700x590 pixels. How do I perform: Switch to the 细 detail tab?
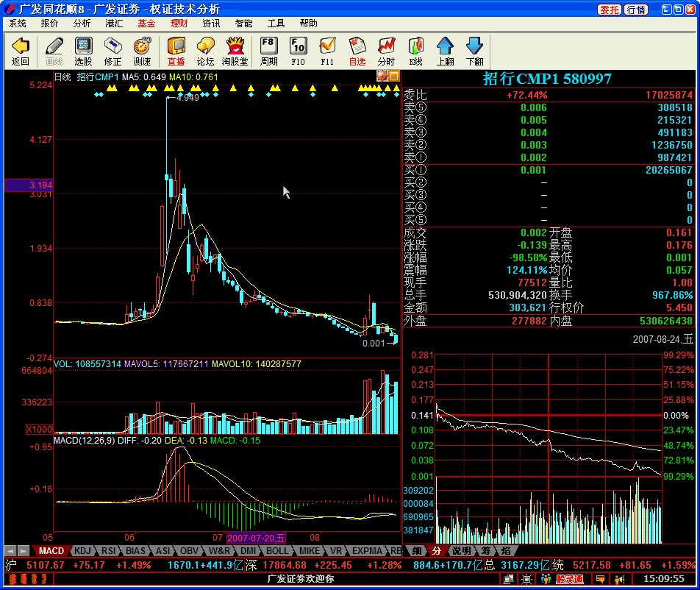tap(417, 550)
